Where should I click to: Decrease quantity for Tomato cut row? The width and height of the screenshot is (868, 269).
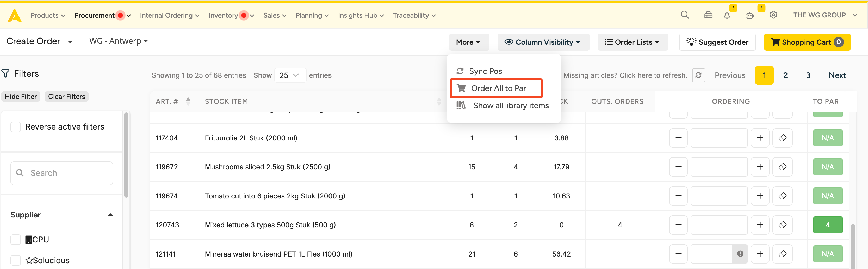pos(678,196)
